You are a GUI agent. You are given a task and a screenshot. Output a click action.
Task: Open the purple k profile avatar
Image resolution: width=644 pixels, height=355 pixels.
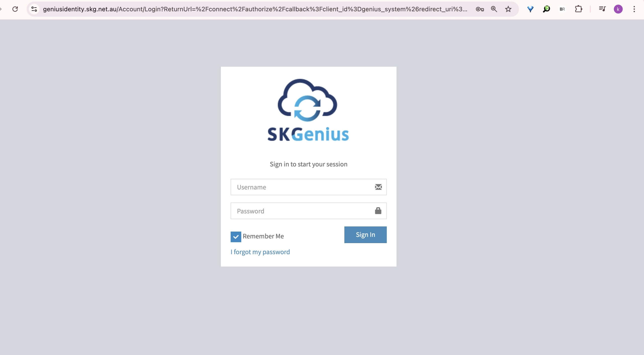(618, 9)
